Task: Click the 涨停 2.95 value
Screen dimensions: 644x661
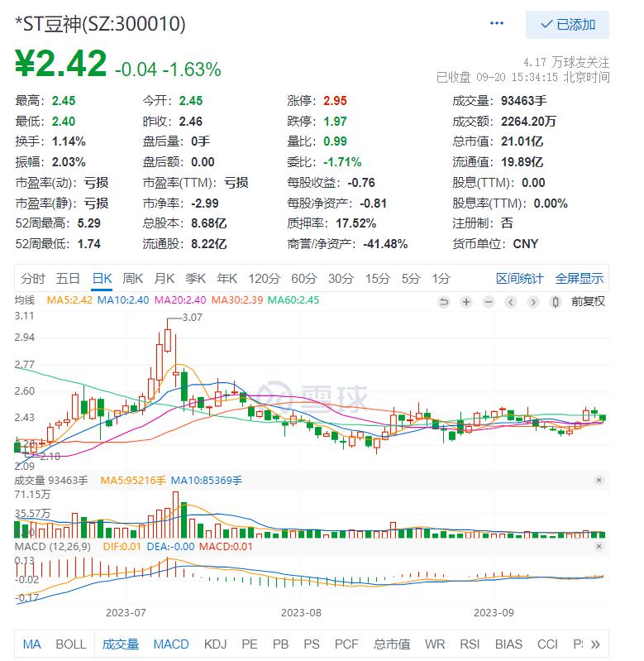Action: click(x=335, y=101)
